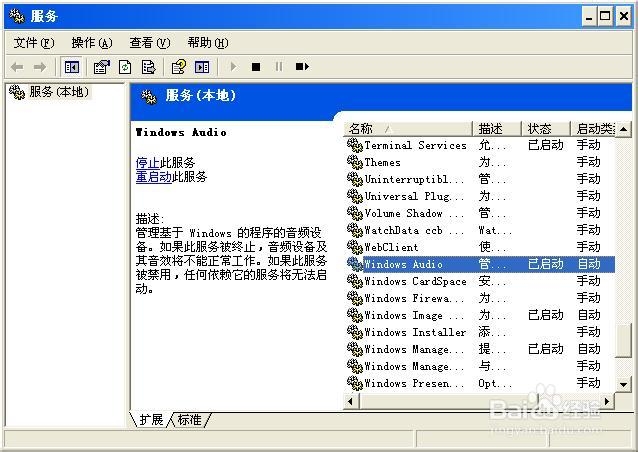
Task: Open the 查看(V) menu
Action: [x=150, y=43]
